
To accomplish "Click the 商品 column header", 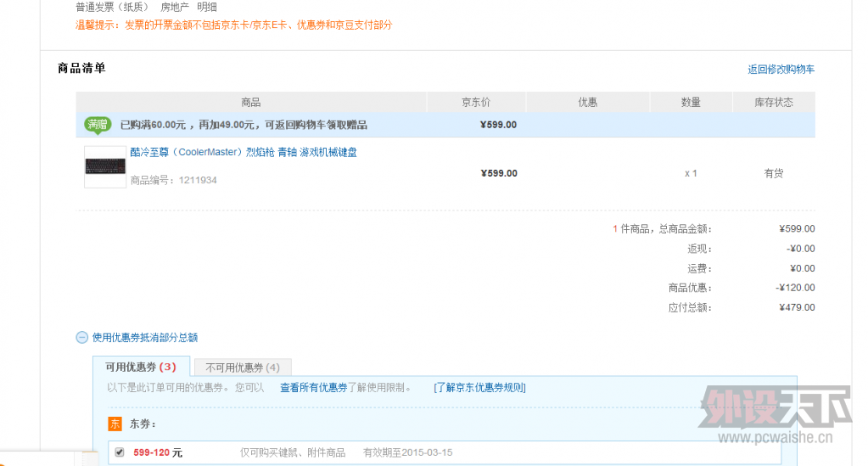I will (251, 103).
